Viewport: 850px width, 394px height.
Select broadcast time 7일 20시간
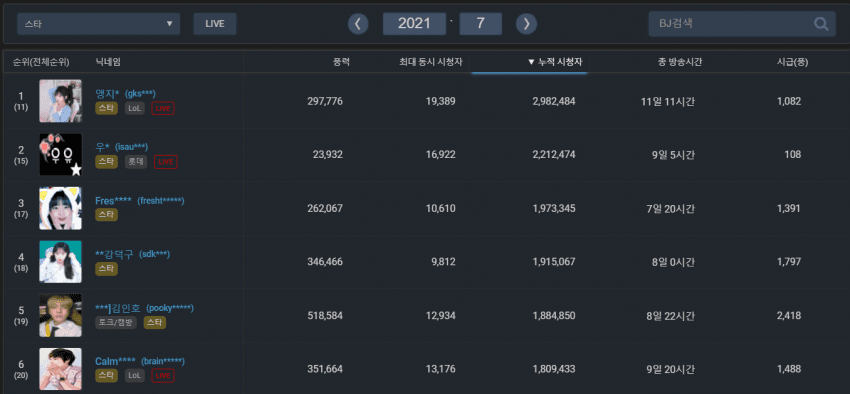tap(671, 209)
